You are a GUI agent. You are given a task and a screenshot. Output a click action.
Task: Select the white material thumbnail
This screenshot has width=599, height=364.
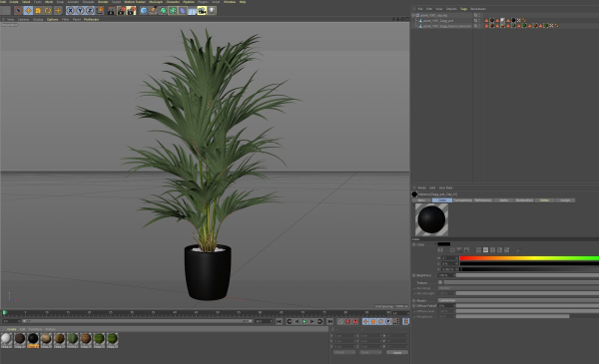click(6, 340)
